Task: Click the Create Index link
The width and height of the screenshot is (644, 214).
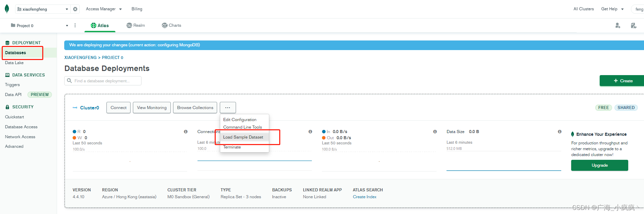Action: [364, 197]
